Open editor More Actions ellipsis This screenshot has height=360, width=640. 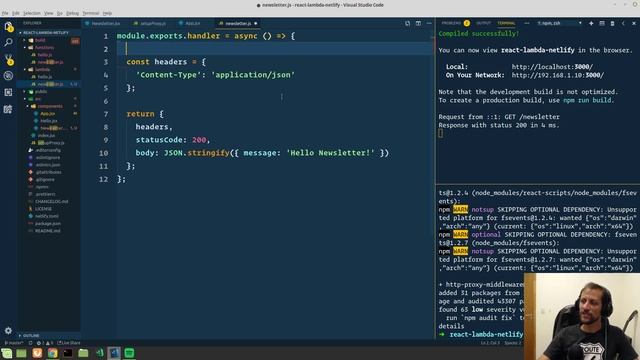429,24
